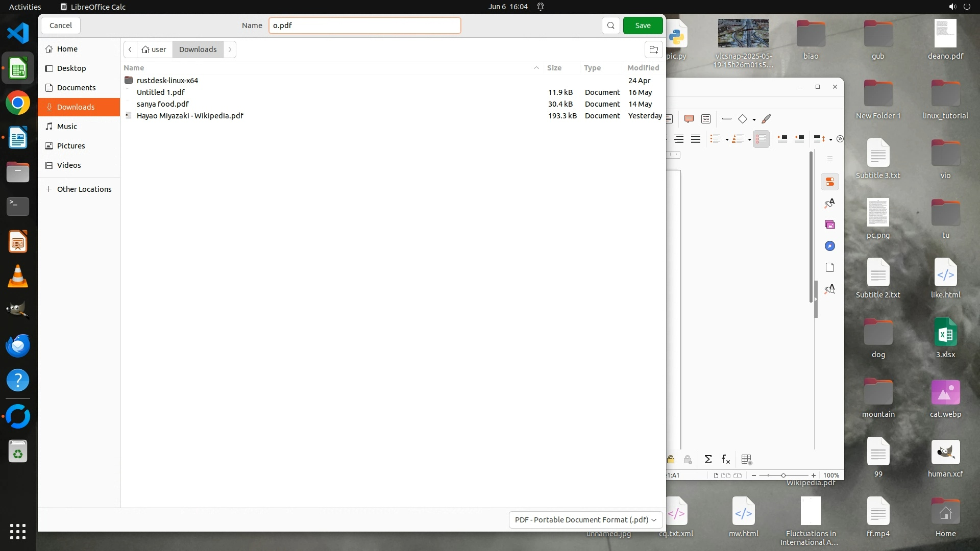
Task: Click the draw functions brush icon
Action: [x=766, y=119]
